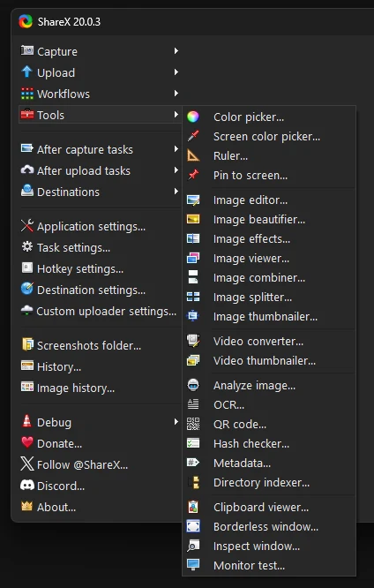Select the Destinations menu label
This screenshot has width=374, height=588.
pyautogui.click(x=68, y=192)
